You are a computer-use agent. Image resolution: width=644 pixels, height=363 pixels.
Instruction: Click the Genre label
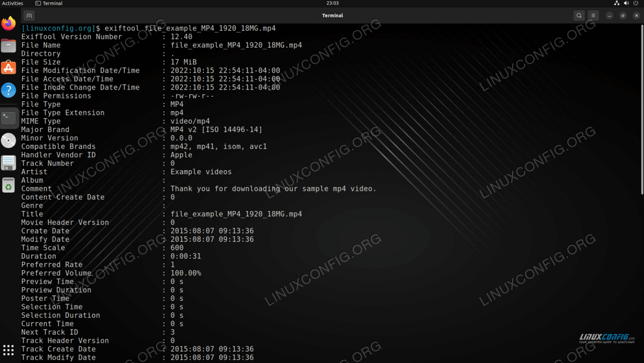[32, 206]
